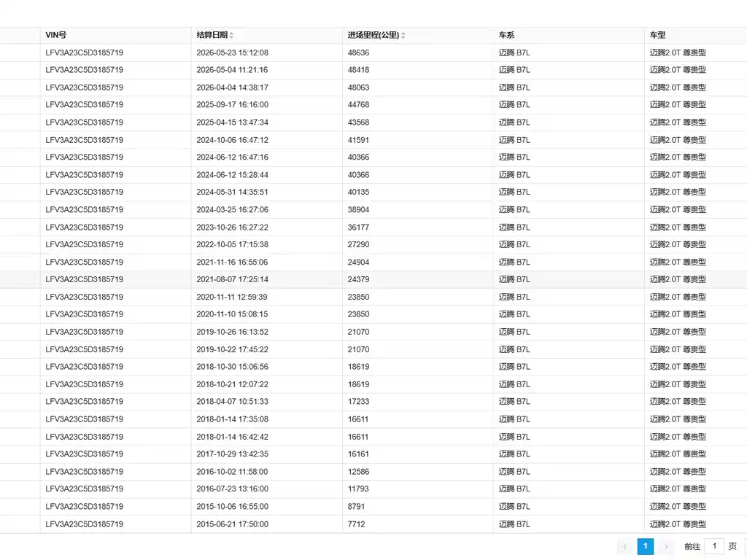Click the 结算日期 header label
The width and height of the screenshot is (747, 560).
point(212,35)
